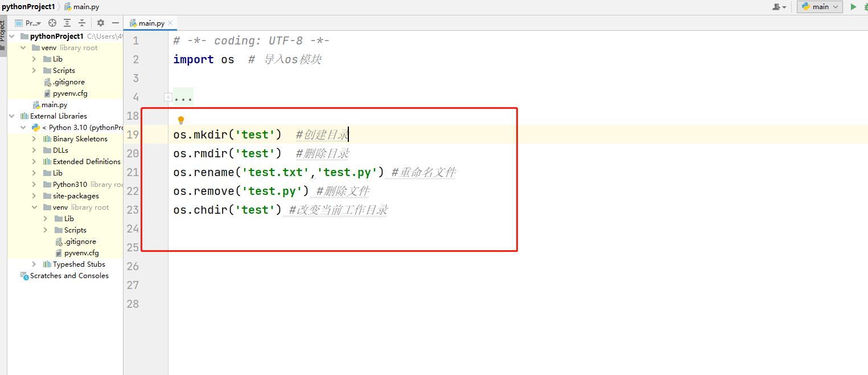Select pythonProject1 in the breadcrumb bar

click(x=28, y=6)
